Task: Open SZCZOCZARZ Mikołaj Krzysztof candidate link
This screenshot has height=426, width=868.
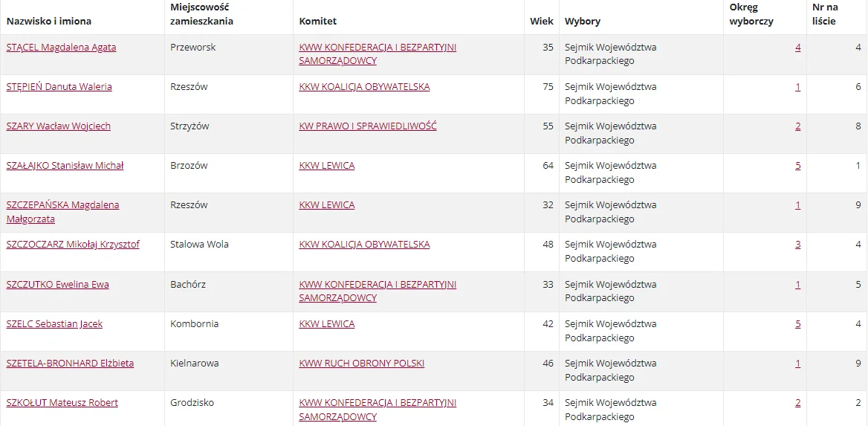Action: coord(73,245)
